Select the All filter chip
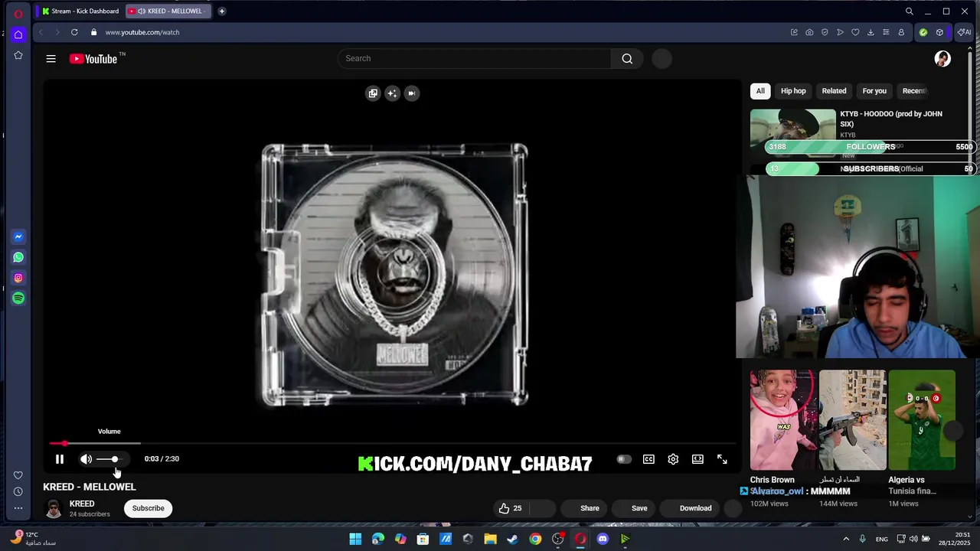The image size is (980, 551). [760, 91]
